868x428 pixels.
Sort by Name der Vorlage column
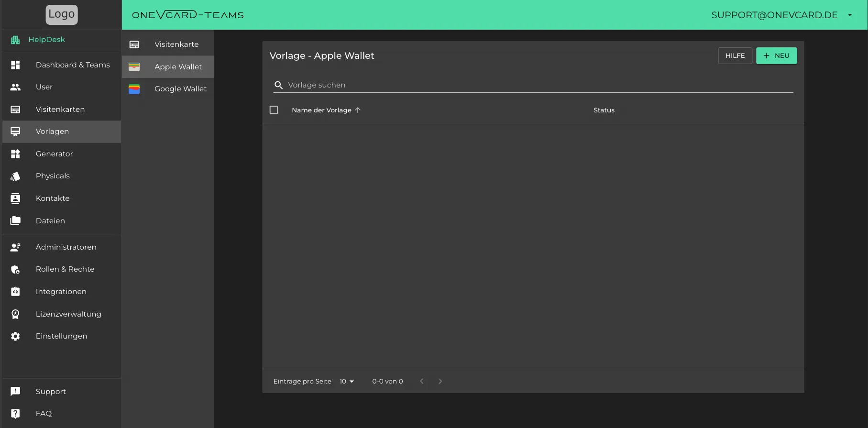pyautogui.click(x=321, y=110)
